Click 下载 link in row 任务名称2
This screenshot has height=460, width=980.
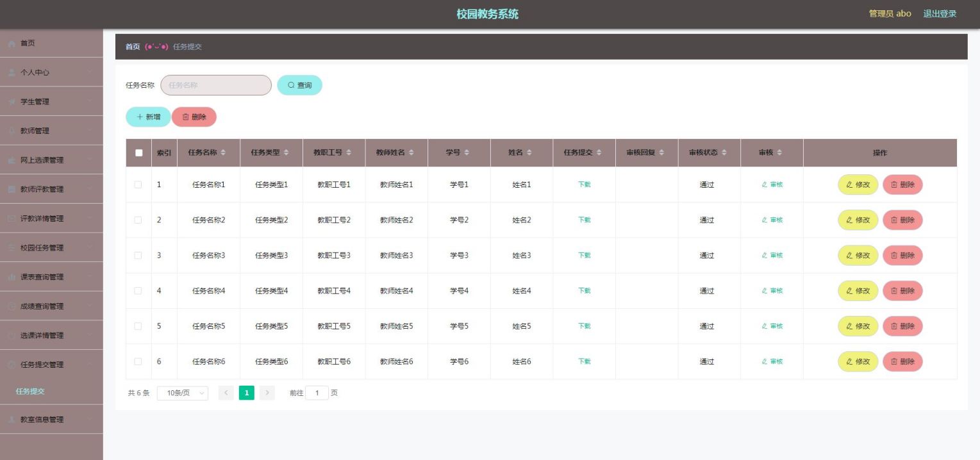coord(585,220)
